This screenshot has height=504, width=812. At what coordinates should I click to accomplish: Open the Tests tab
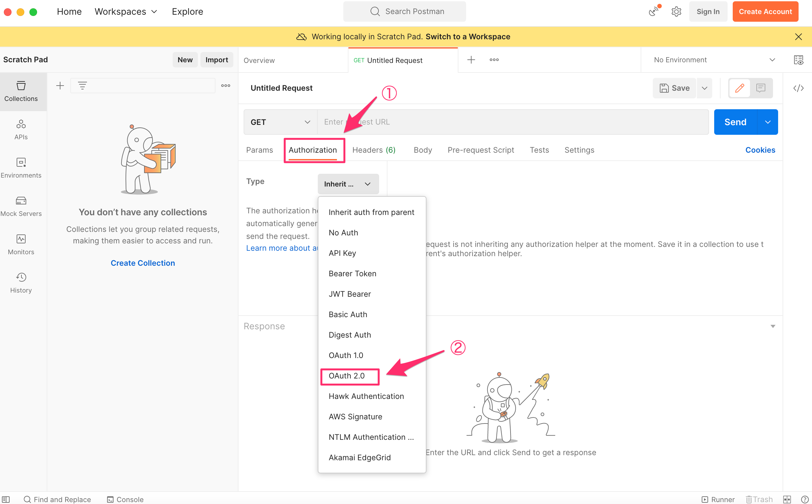click(539, 150)
